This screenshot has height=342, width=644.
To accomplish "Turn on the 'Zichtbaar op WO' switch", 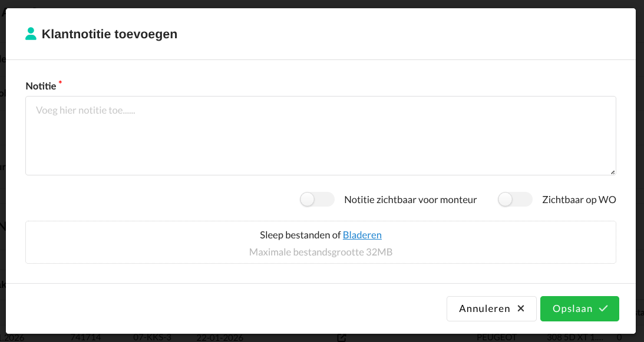I will [515, 200].
